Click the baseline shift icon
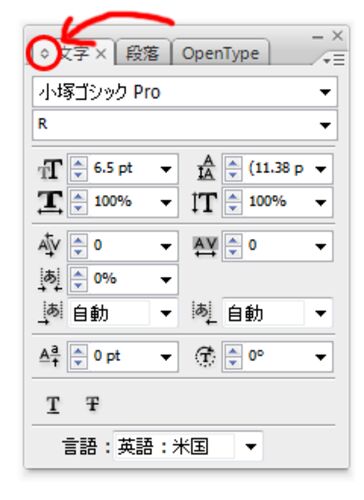364x500 pixels. [x=50, y=356]
